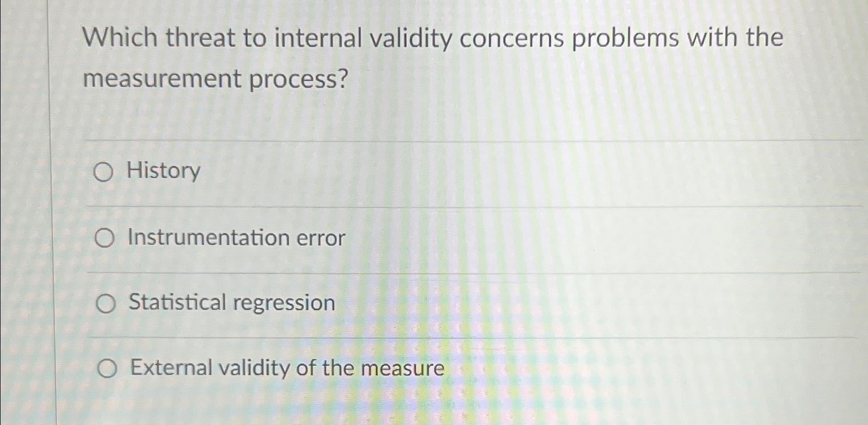This screenshot has width=868, height=425.
Task: Choose History as your answer
Action: [x=163, y=171]
